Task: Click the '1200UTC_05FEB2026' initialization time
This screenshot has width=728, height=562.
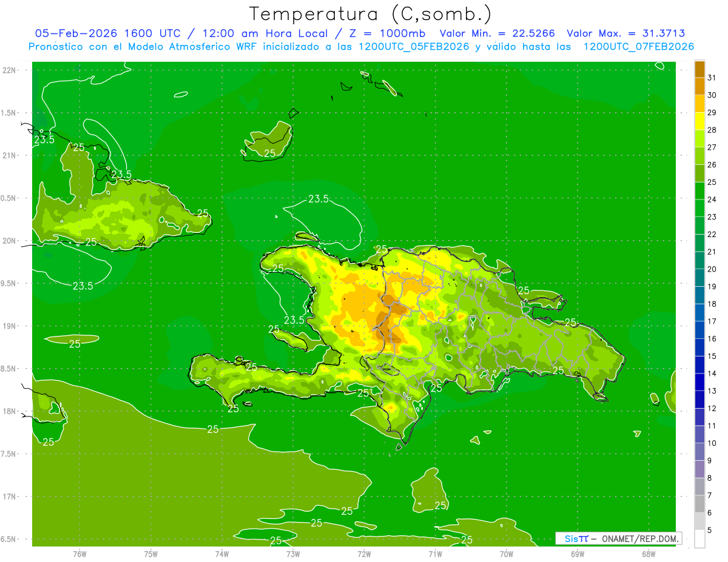Action: [414, 47]
